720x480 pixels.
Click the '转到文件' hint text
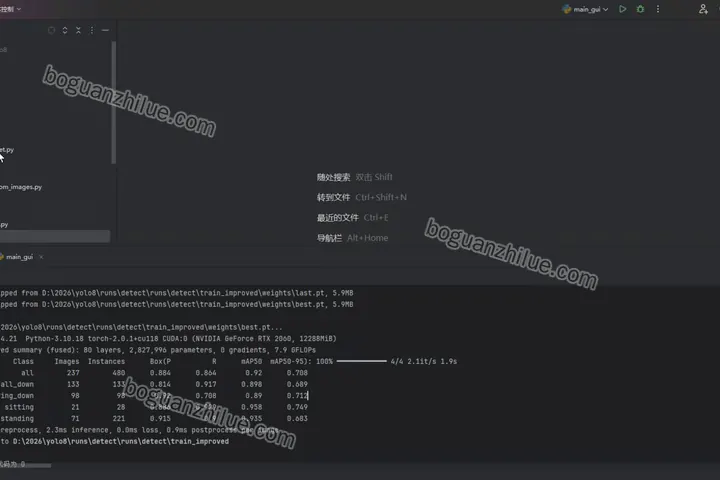(333, 198)
